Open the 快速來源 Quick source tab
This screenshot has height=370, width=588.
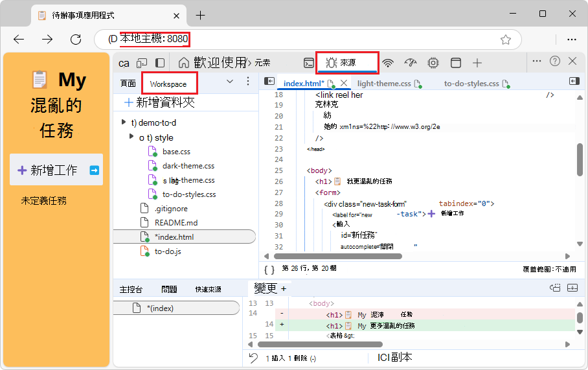(208, 289)
